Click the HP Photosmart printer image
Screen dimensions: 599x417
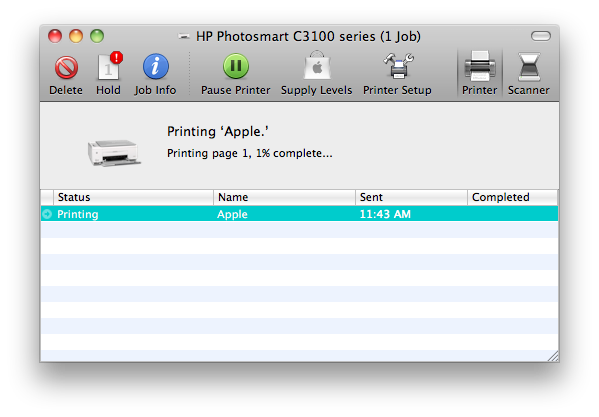pos(114,153)
